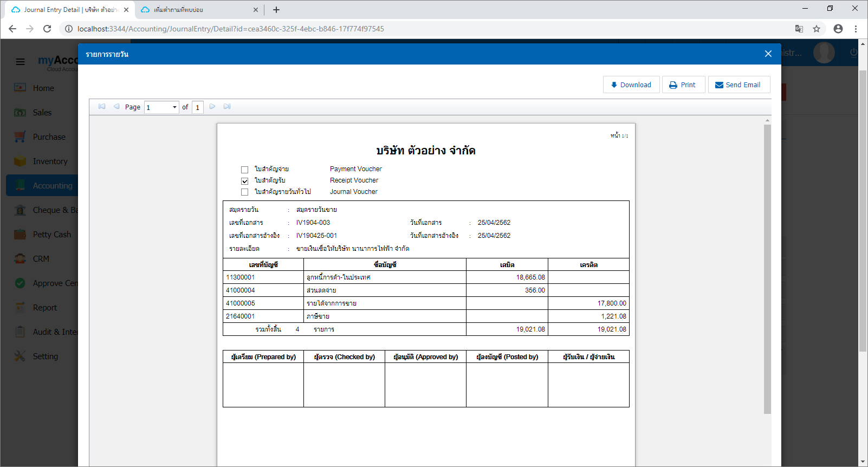868x467 pixels.
Task: Click the Accounting book icon
Action: coord(20,185)
